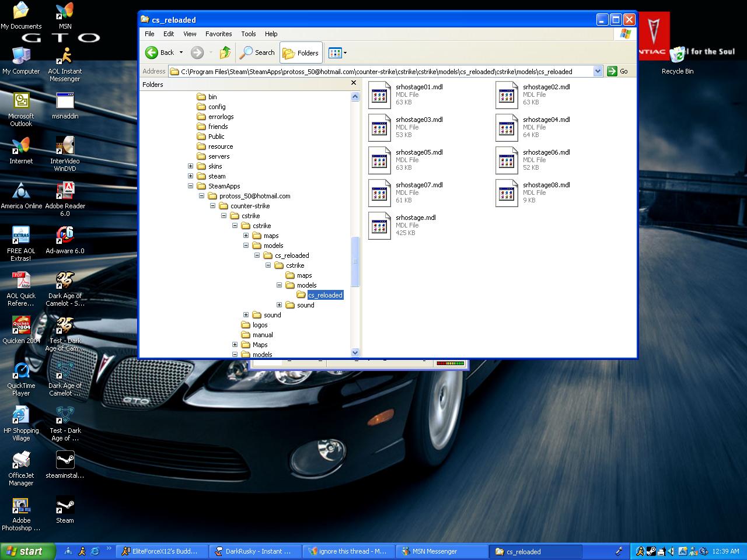Select srhostage07.mdl file icon
747x560 pixels.
379,192
